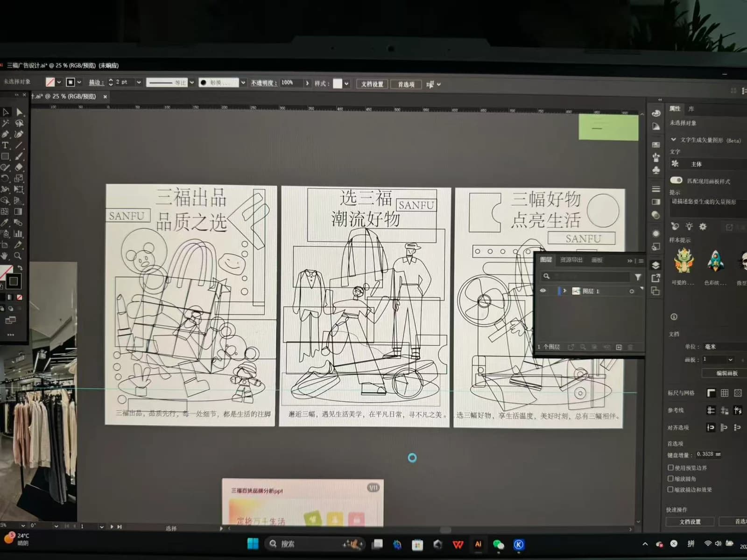Screen dimensions: 747x560
Task: Select the Column Graph tool
Action: (x=18, y=234)
